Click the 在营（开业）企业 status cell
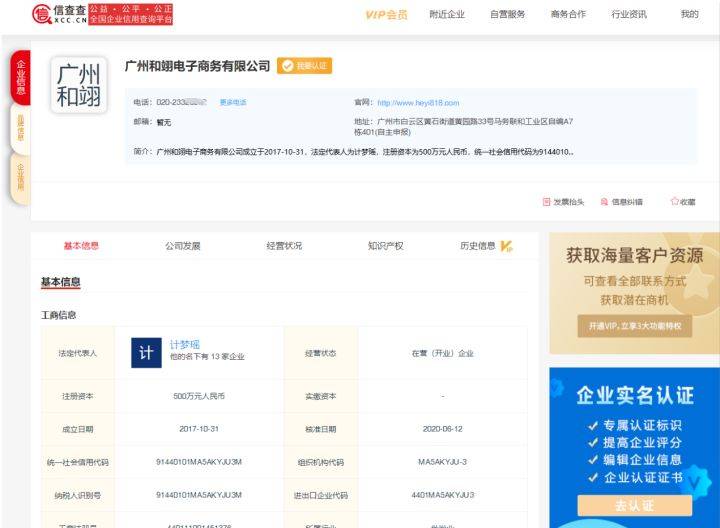720x528 pixels. click(443, 353)
